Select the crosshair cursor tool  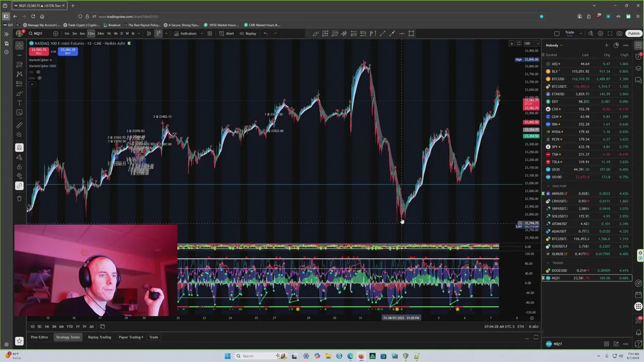pos(19,45)
